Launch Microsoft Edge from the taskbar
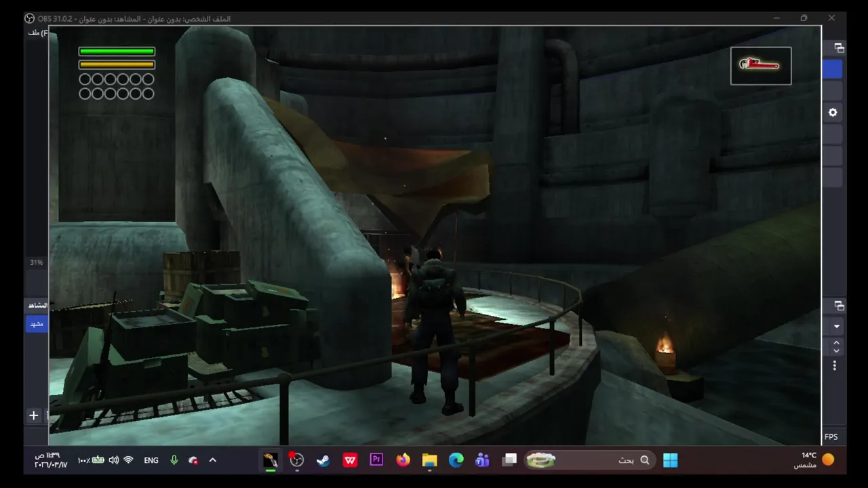Screen dimensions: 868x488 point(456,460)
